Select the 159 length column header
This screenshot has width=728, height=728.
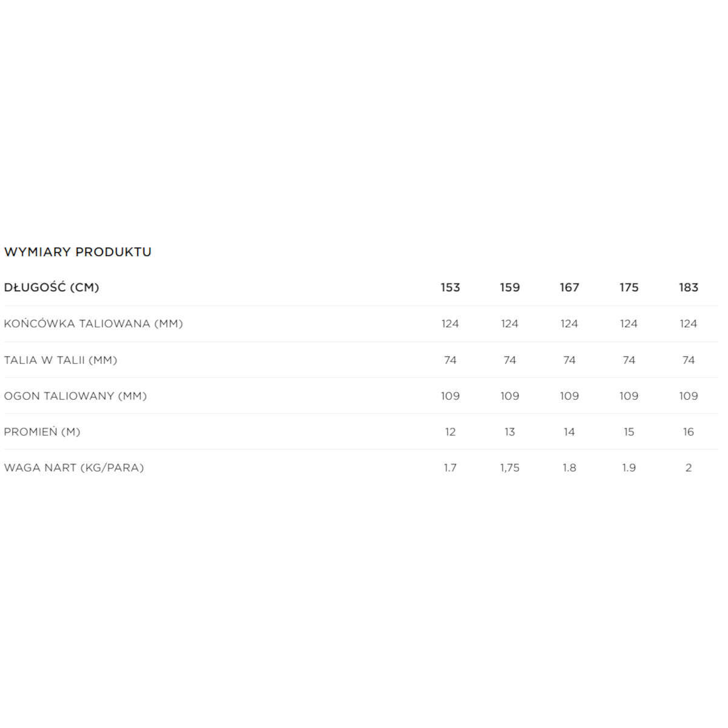pyautogui.click(x=510, y=288)
